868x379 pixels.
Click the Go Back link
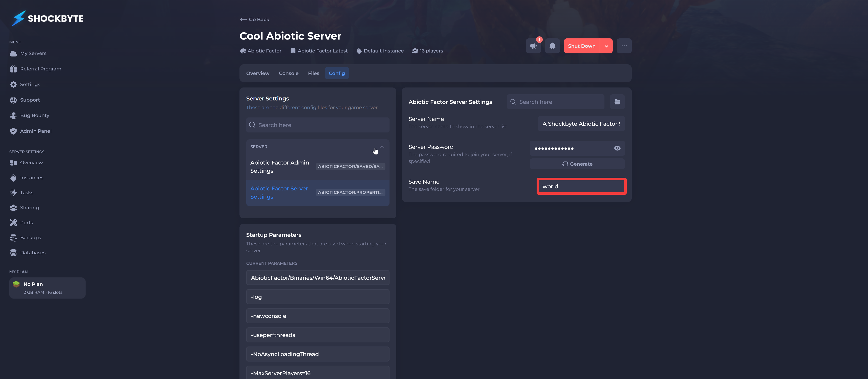(254, 20)
